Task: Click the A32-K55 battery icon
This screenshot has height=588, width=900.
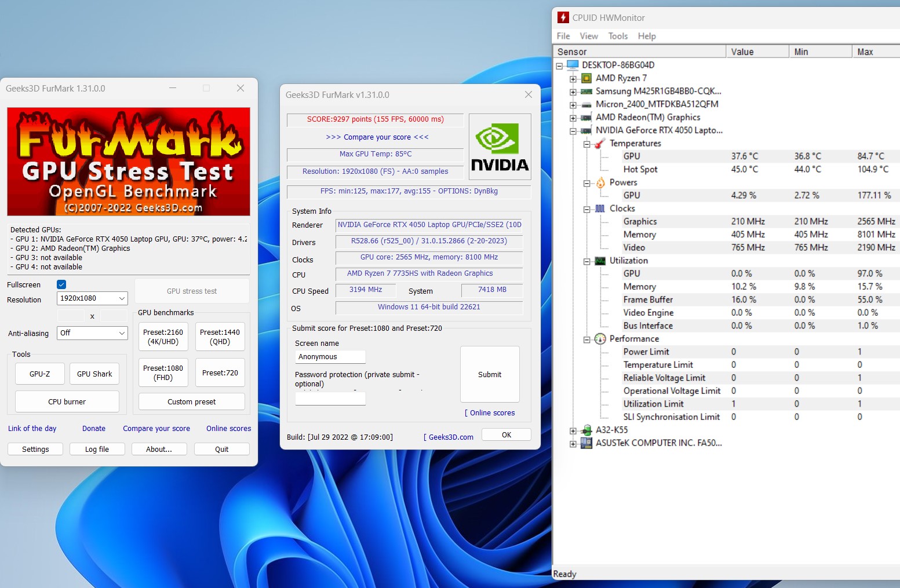Action: pos(586,430)
